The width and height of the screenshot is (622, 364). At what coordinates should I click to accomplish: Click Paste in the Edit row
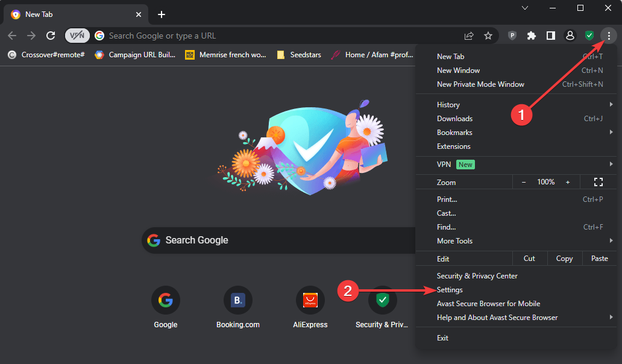coord(599,259)
